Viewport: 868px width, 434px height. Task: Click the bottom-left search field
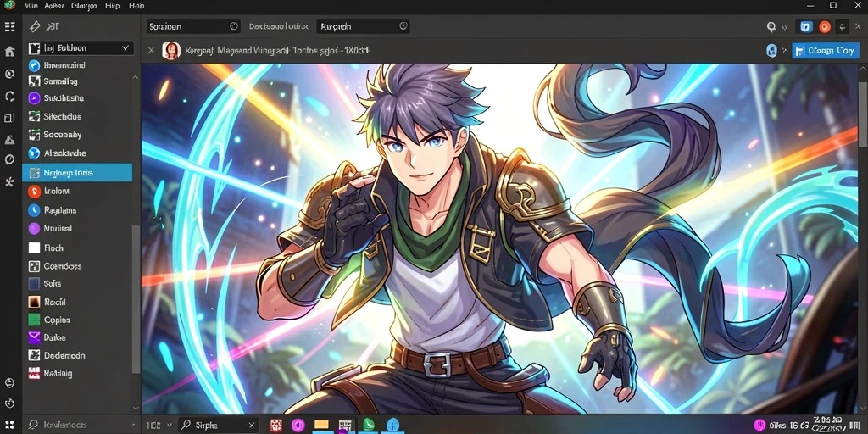(79, 425)
